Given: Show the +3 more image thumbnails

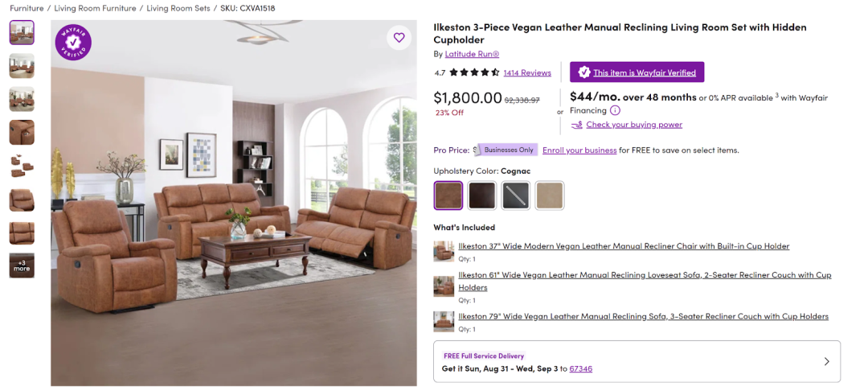Looking at the screenshot, I should point(22,265).
